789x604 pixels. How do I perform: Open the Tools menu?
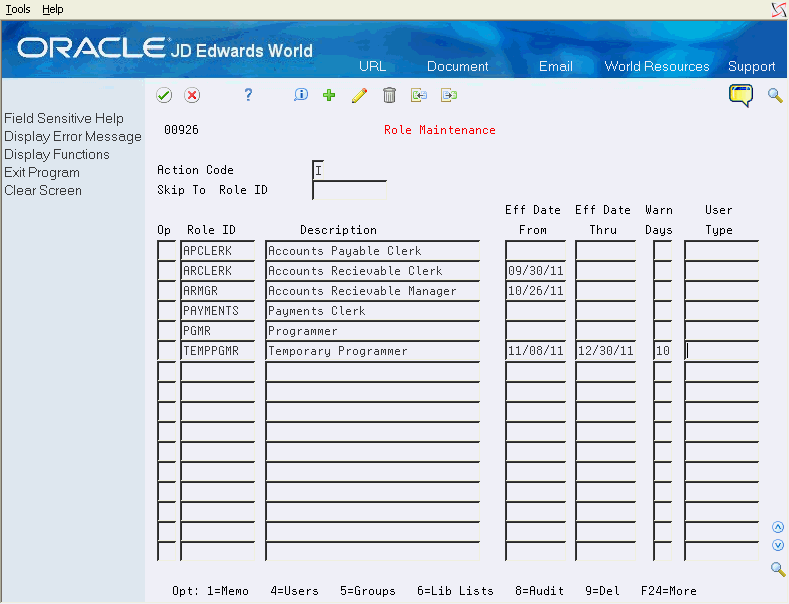pos(18,9)
